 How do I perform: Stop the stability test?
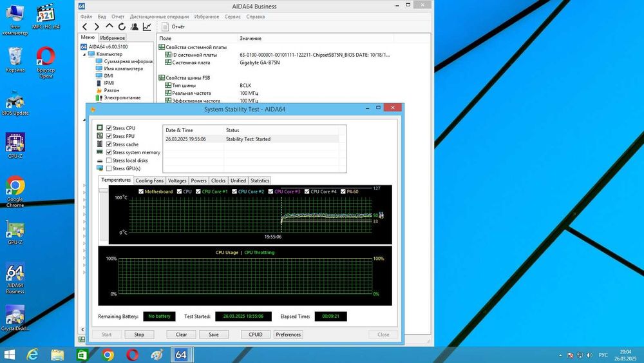[139, 335]
